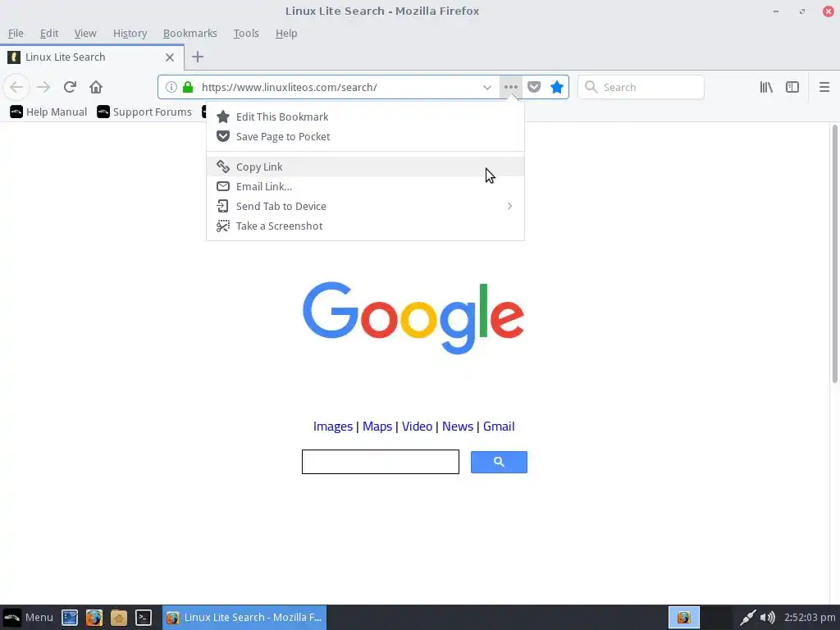Click the magnifier icon in the Search box
840x630 pixels.
pos(591,87)
